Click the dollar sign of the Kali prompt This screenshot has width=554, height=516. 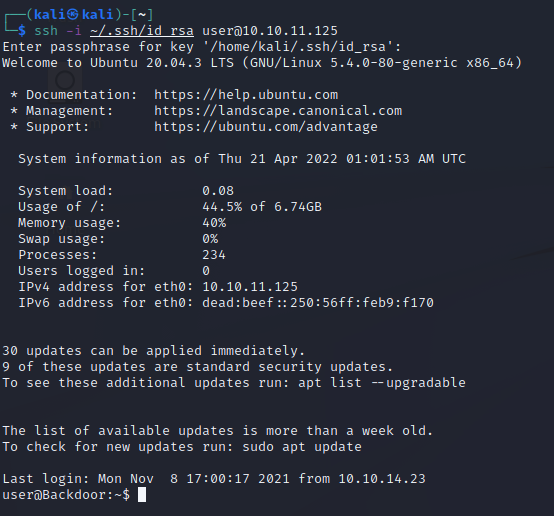[22, 31]
